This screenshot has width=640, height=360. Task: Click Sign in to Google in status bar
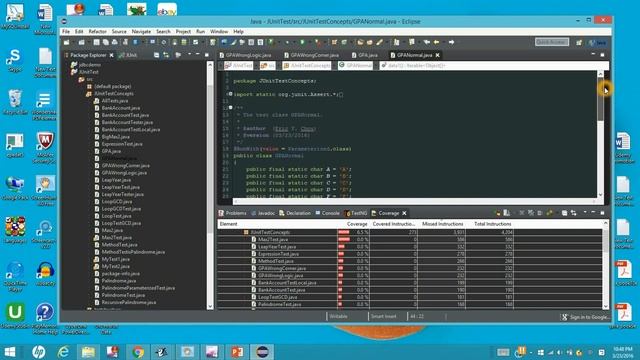pos(586,317)
